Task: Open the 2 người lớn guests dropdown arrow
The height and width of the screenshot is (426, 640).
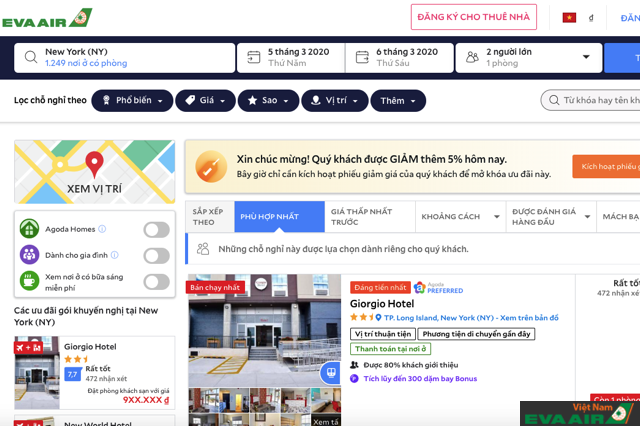Action: 586,57
